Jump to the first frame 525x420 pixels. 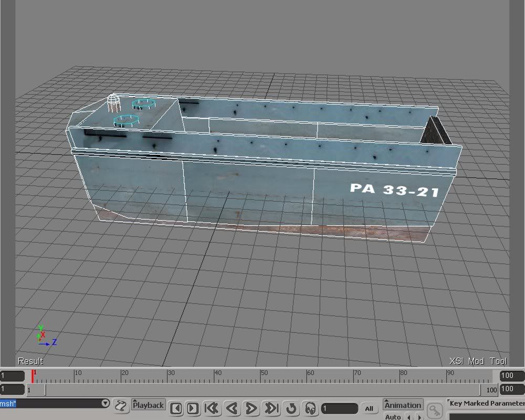point(212,408)
